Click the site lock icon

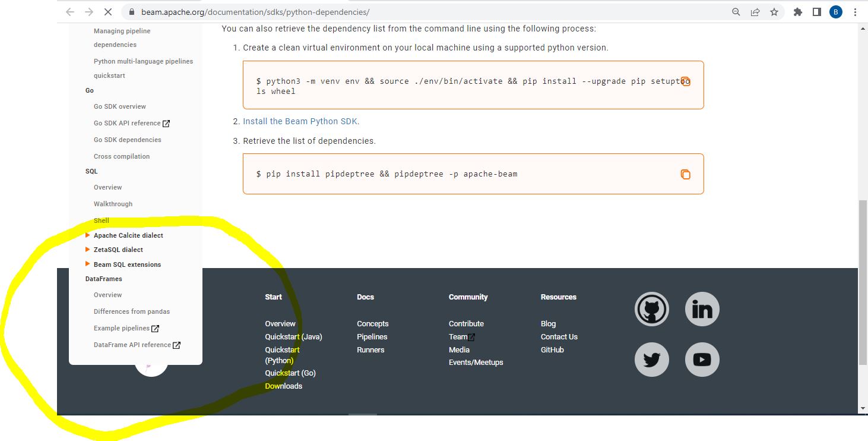tap(131, 12)
